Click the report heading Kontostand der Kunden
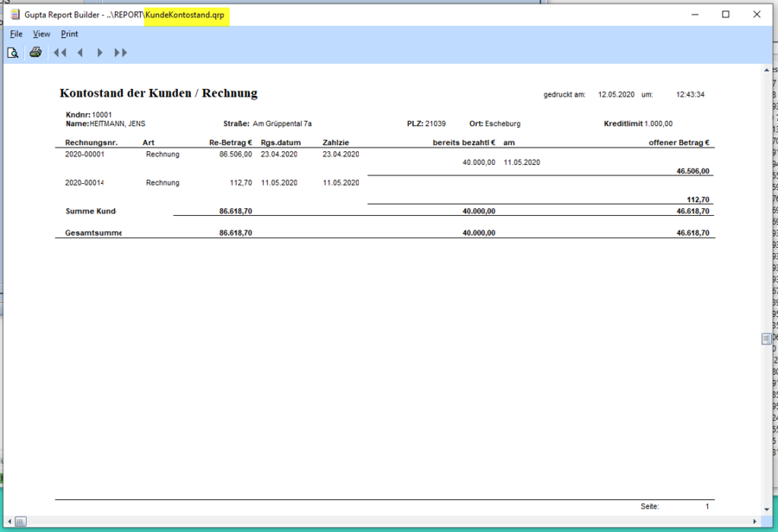 158,93
